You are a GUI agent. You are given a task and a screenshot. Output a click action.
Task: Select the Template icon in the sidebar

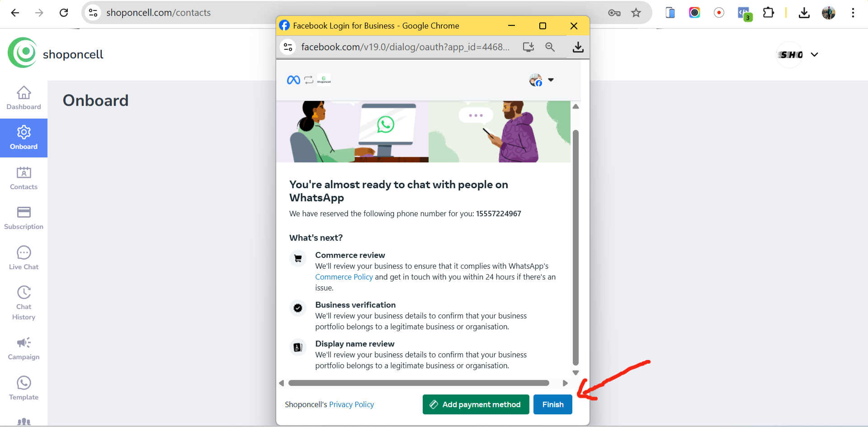point(24,388)
